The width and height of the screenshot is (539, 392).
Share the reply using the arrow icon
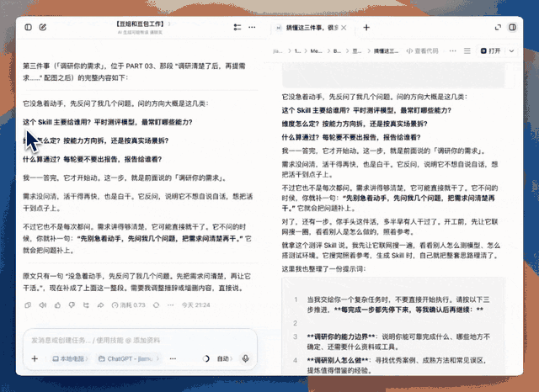click(x=100, y=305)
